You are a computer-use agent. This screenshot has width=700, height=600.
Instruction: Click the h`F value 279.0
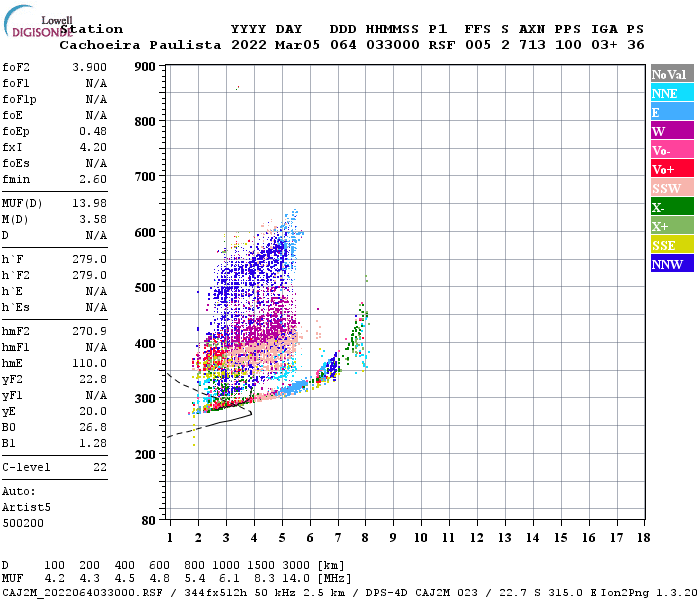(89, 259)
